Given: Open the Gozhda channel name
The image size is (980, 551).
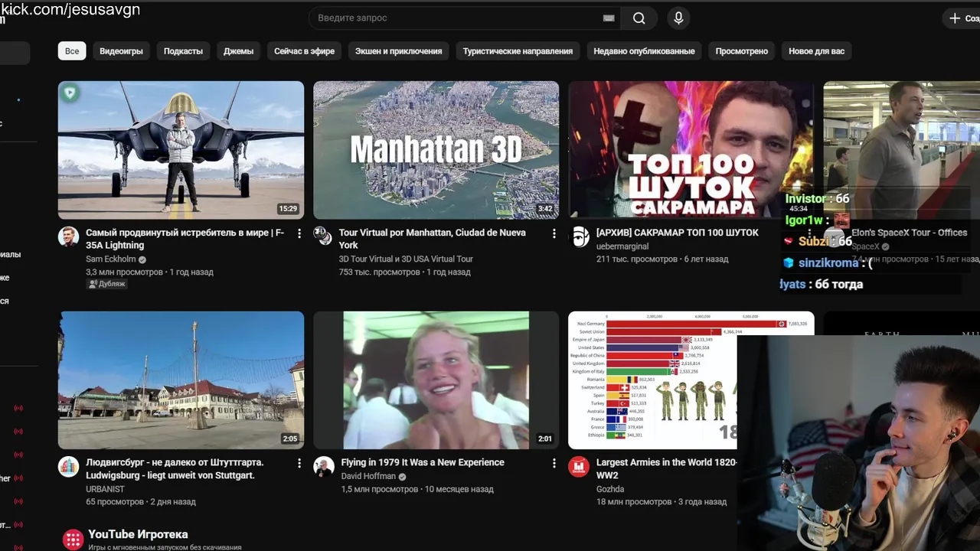Looking at the screenshot, I should click(x=609, y=489).
